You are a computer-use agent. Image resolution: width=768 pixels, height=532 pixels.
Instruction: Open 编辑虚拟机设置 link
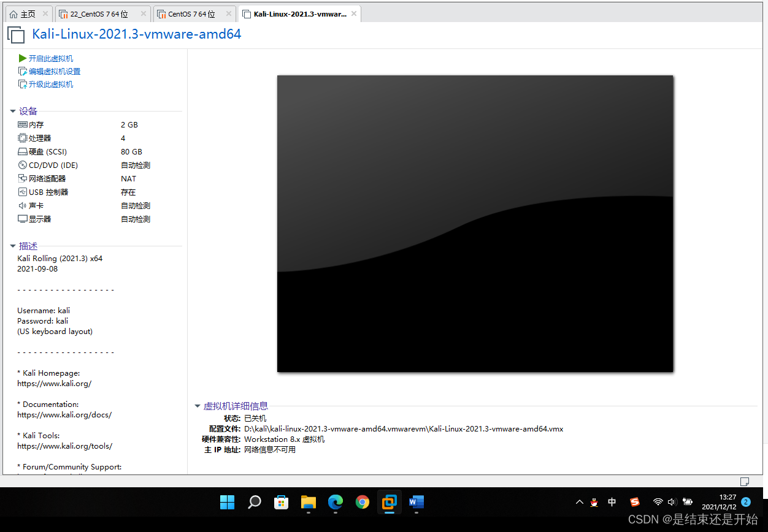55,71
